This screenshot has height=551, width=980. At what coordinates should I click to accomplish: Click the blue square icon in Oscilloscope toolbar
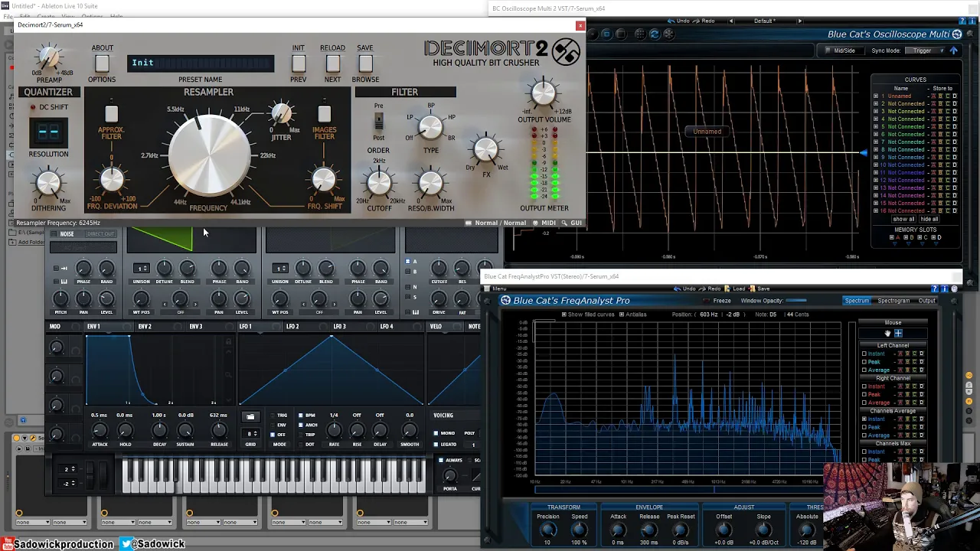tap(606, 34)
